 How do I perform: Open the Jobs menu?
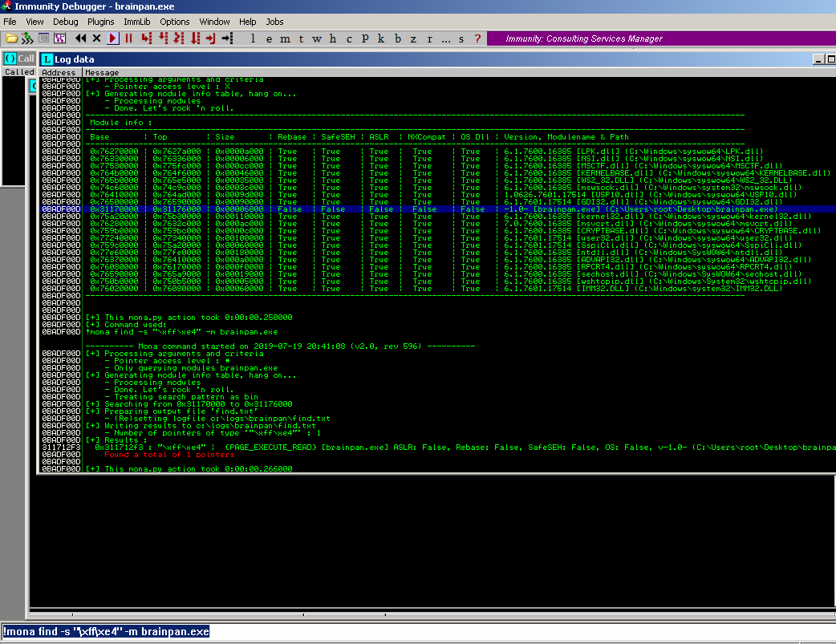point(274,22)
